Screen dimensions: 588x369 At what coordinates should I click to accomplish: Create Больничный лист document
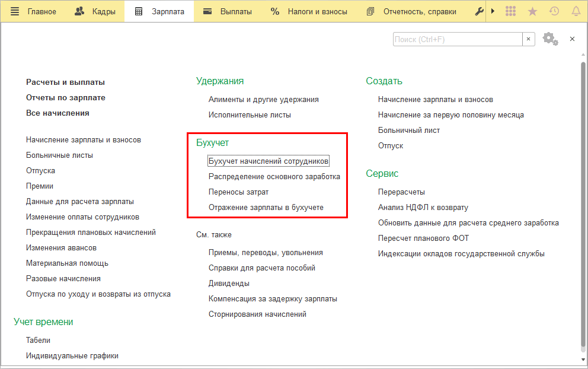coord(409,131)
